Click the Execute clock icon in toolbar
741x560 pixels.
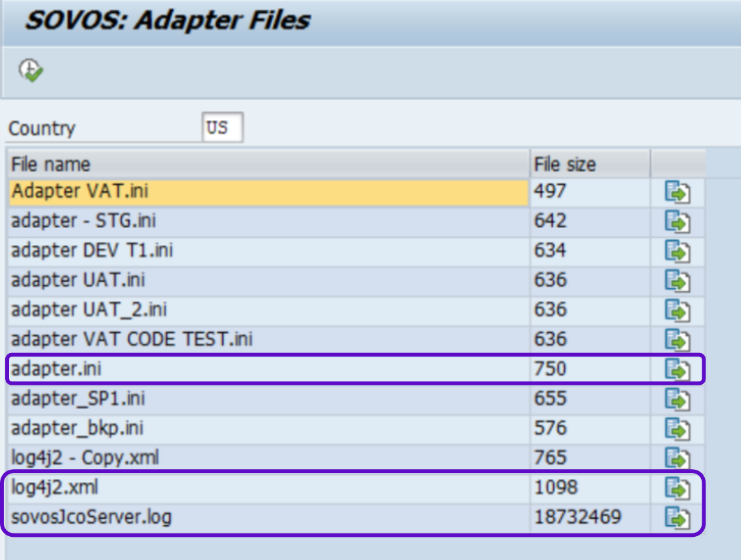pyautogui.click(x=30, y=70)
